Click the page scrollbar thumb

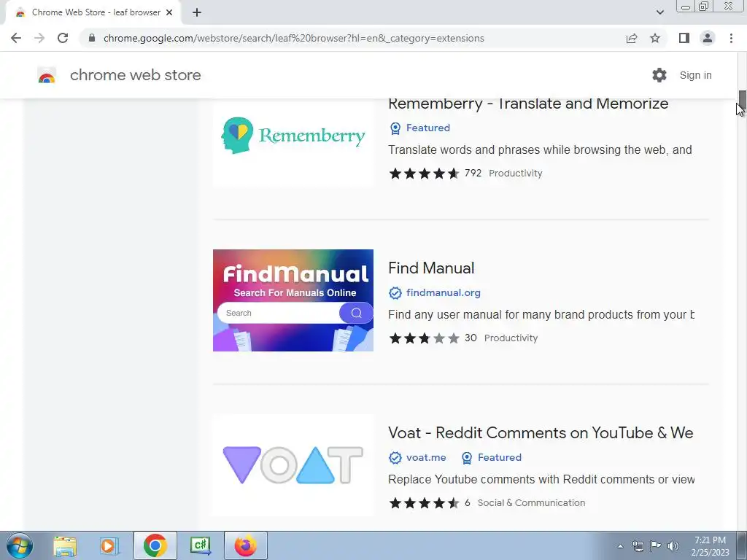point(742,100)
